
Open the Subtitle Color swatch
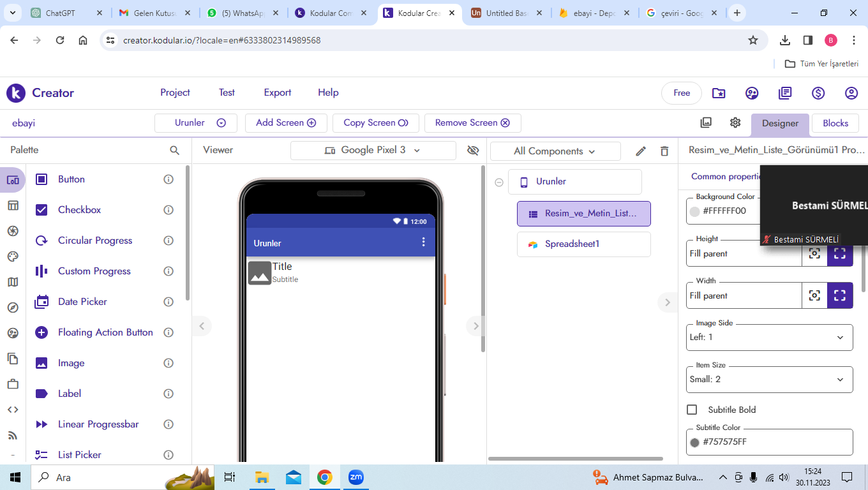[695, 442]
